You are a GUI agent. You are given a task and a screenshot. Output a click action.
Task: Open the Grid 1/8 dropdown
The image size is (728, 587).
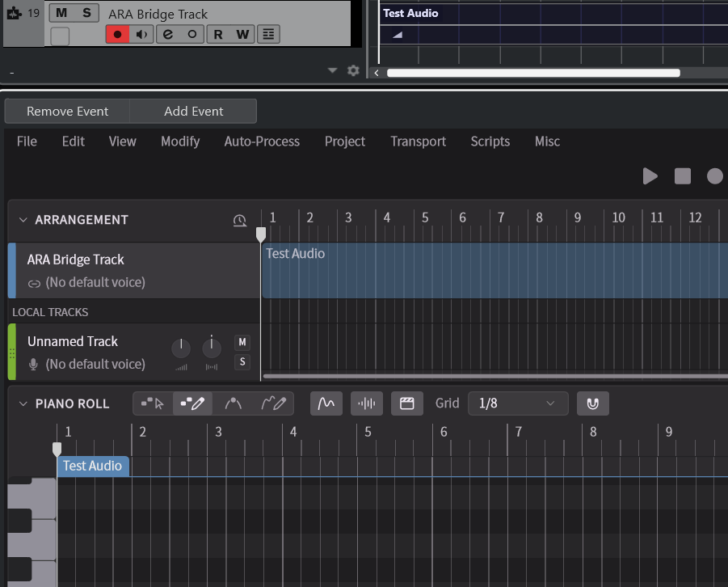click(x=518, y=403)
